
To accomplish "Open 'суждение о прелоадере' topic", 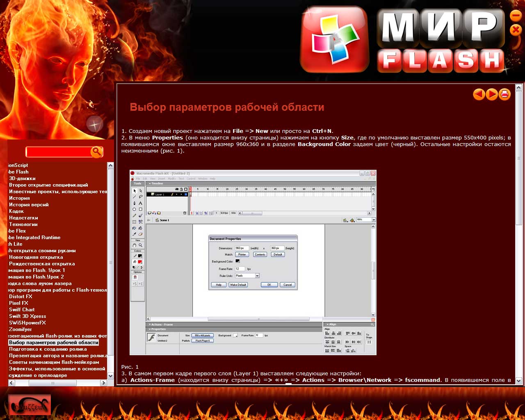I will pos(38,375).
